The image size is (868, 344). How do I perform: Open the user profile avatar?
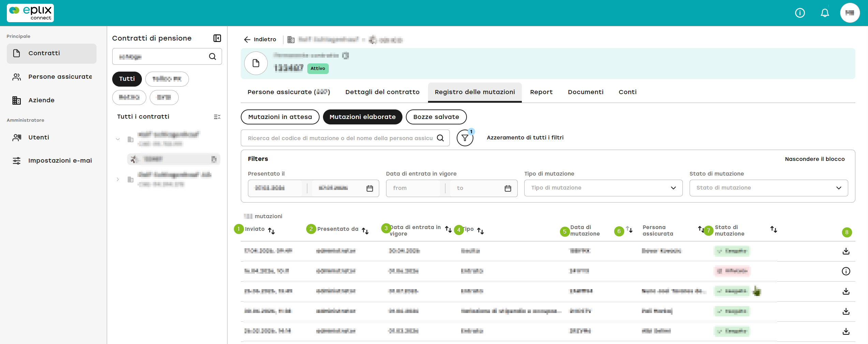click(x=850, y=13)
